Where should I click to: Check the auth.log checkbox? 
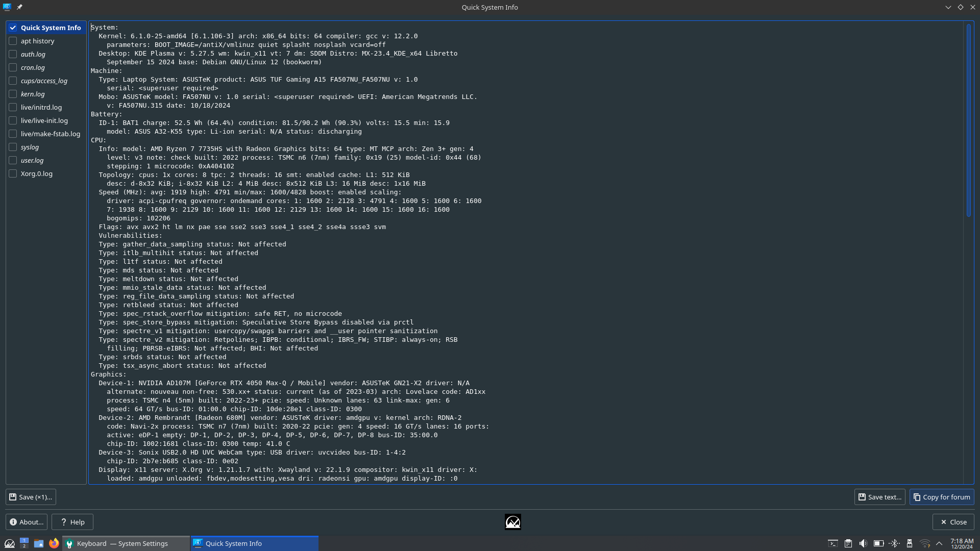click(x=13, y=54)
